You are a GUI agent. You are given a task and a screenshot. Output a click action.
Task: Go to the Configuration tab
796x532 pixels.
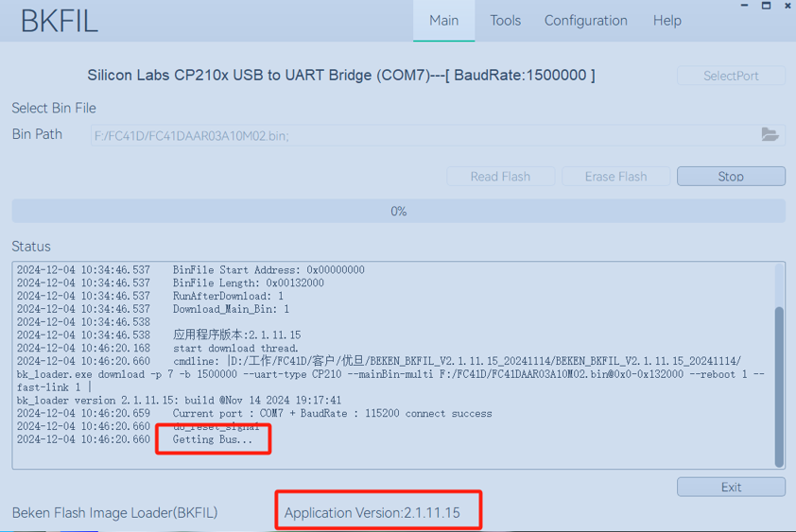(585, 21)
